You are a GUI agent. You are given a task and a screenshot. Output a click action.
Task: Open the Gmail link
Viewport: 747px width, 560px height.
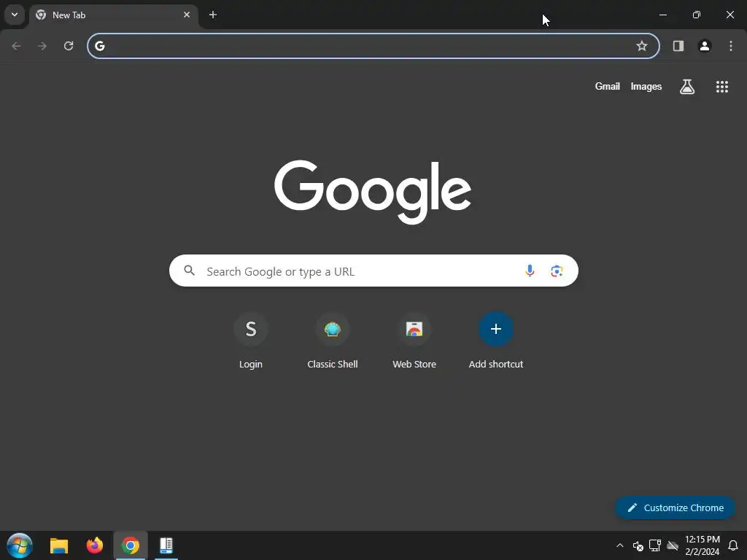click(x=608, y=86)
